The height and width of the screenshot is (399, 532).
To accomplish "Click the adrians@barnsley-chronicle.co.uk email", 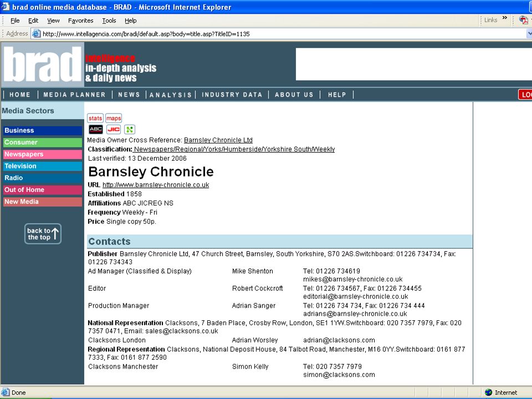I will 355,314.
